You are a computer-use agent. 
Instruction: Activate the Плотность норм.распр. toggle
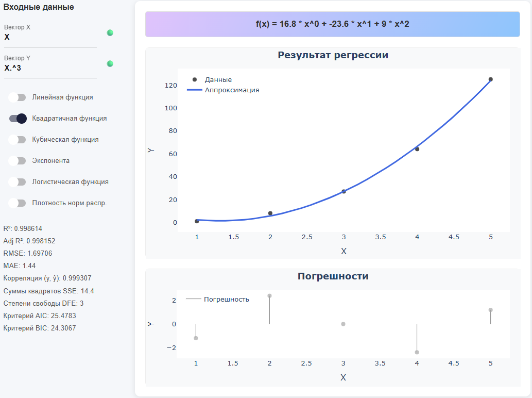[x=18, y=203]
